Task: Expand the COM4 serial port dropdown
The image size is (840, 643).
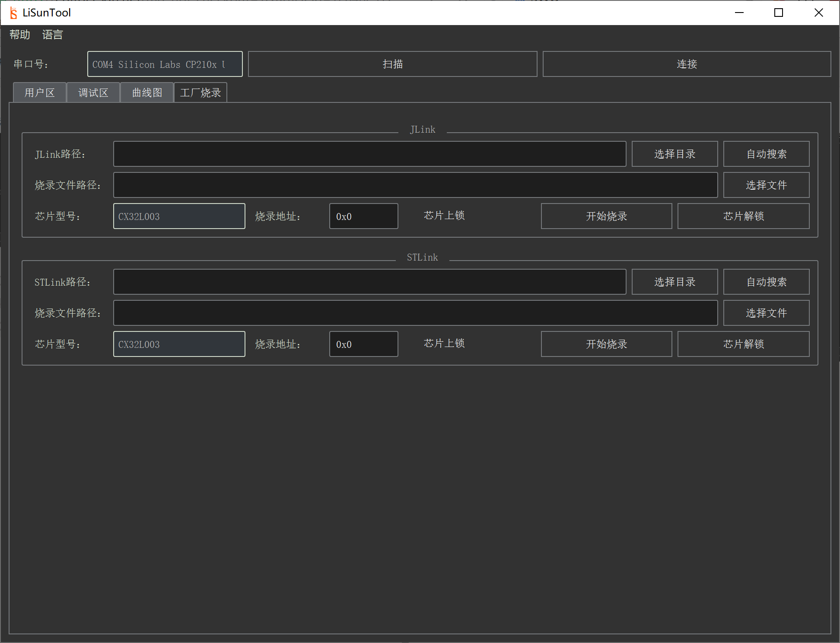Action: [x=164, y=64]
